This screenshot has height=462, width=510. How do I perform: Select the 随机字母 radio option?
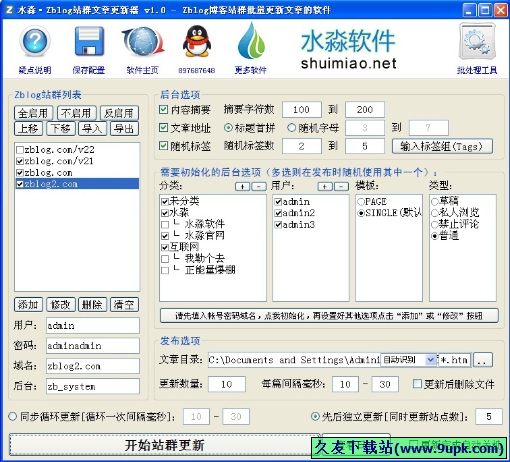click(291, 127)
